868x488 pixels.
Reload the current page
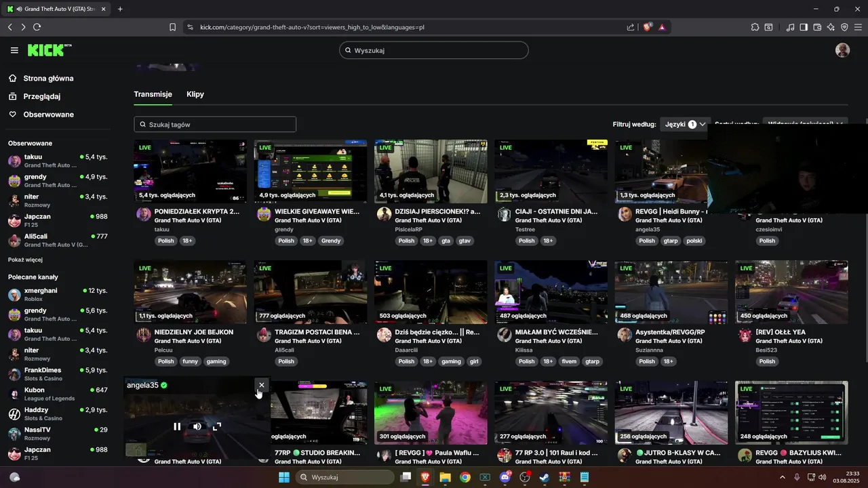coord(37,27)
